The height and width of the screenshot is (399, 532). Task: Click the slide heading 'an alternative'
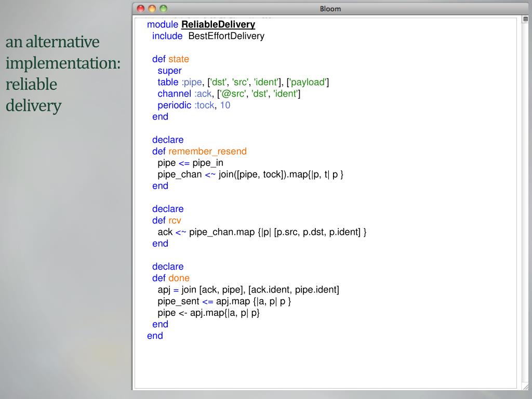point(52,42)
